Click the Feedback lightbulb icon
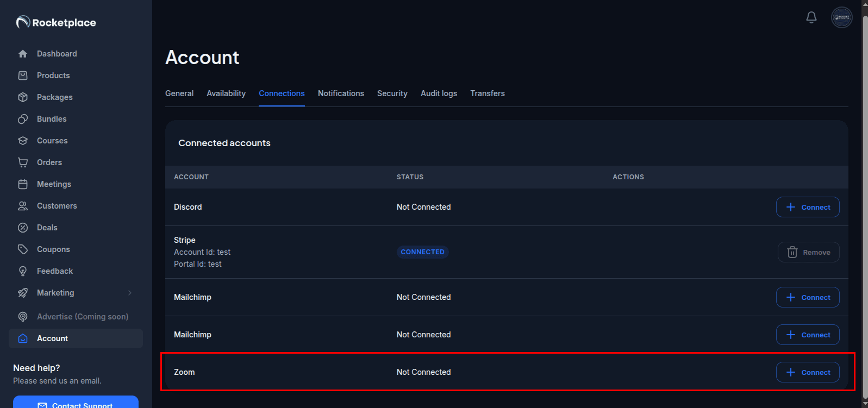The image size is (868, 408). pos(23,271)
